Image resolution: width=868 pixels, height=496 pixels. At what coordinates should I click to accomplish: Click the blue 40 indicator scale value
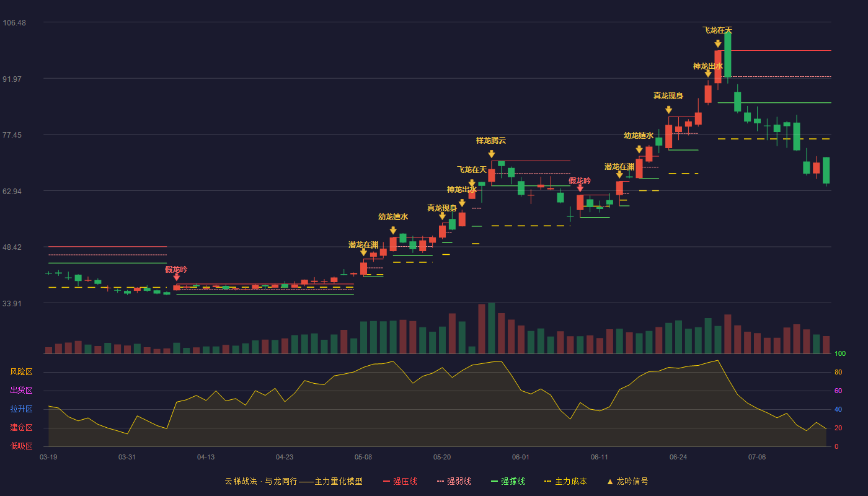(x=838, y=409)
